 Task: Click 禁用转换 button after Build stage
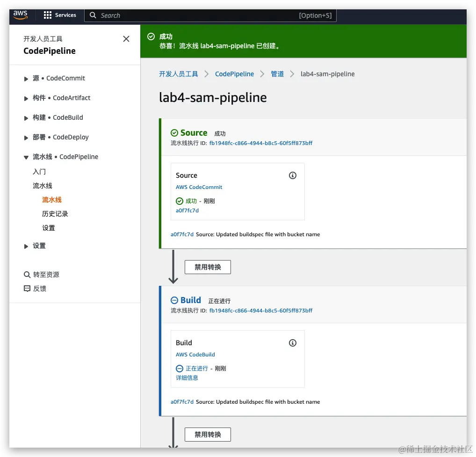tap(208, 435)
